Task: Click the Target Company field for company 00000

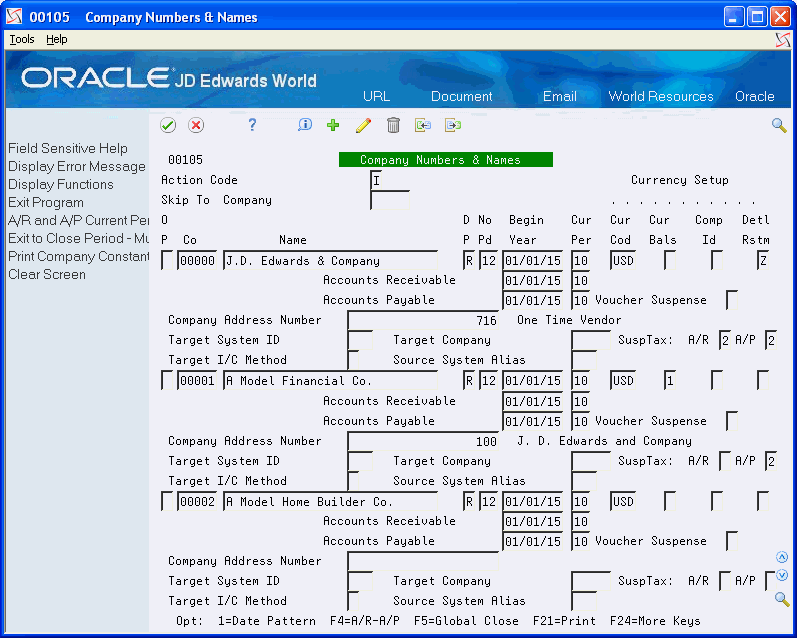Action: click(591, 340)
